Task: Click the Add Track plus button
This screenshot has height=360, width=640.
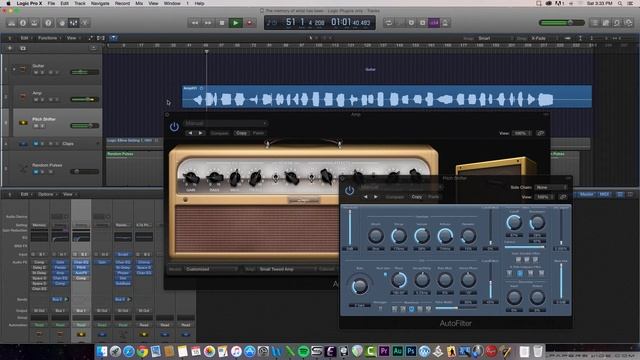Action: [x=10, y=48]
